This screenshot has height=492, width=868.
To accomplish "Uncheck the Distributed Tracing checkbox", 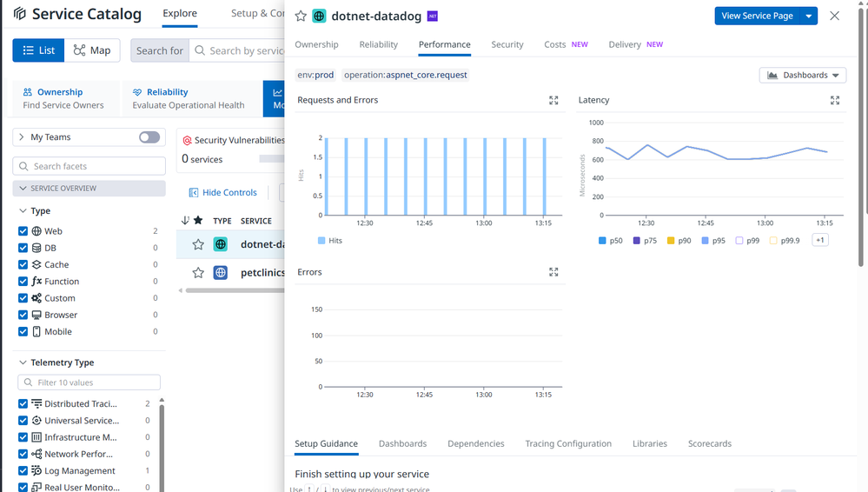I will point(23,404).
